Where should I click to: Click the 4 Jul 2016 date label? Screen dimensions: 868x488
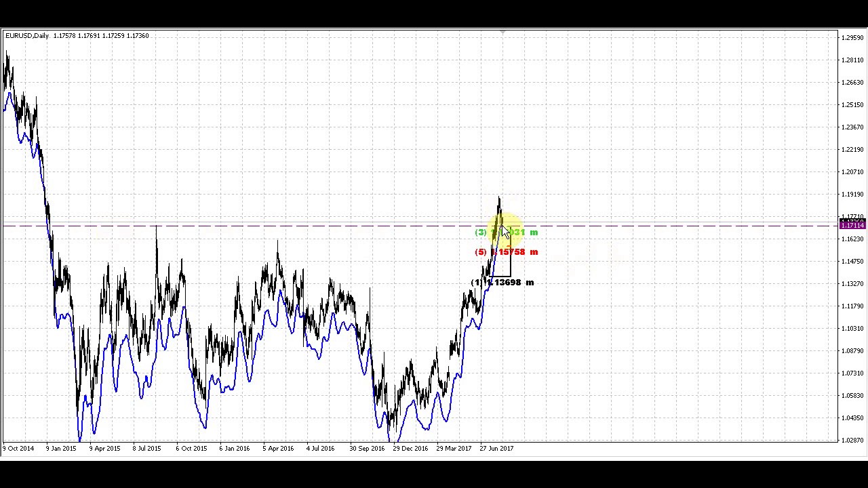tap(320, 449)
